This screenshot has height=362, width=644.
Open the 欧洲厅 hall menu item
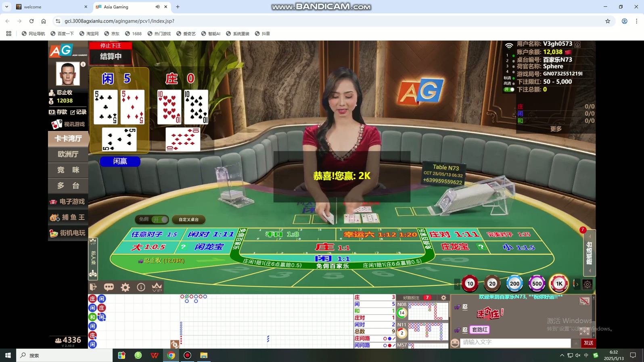click(68, 154)
